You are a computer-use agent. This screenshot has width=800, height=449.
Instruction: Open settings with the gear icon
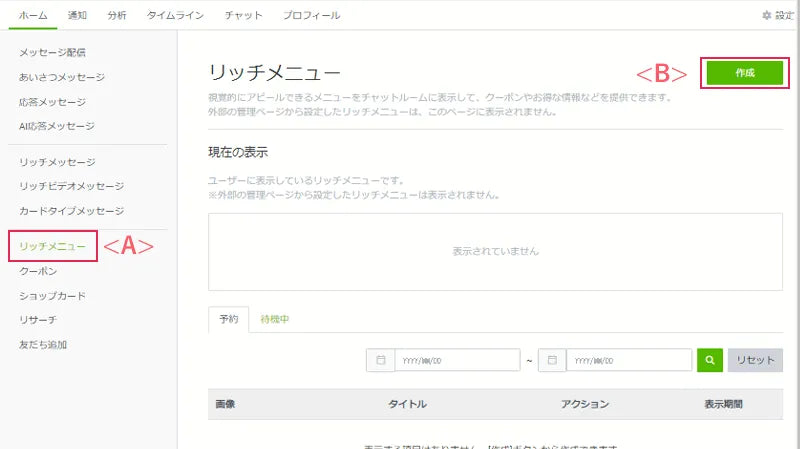(767, 16)
